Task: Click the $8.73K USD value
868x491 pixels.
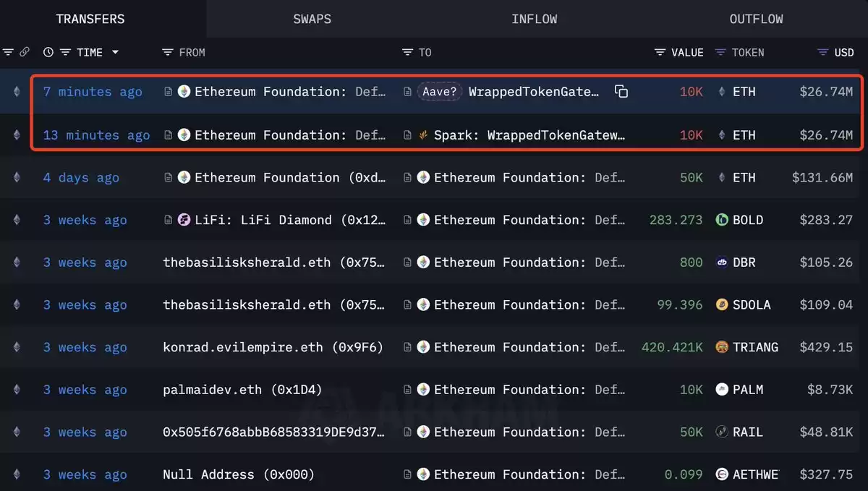Action: pyautogui.click(x=830, y=390)
